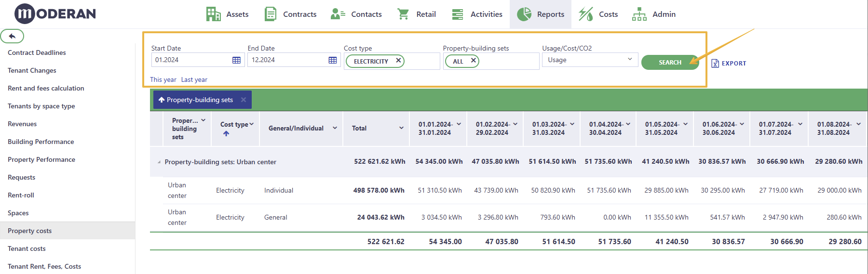Toggle Cost type column sort arrow

(x=226, y=133)
